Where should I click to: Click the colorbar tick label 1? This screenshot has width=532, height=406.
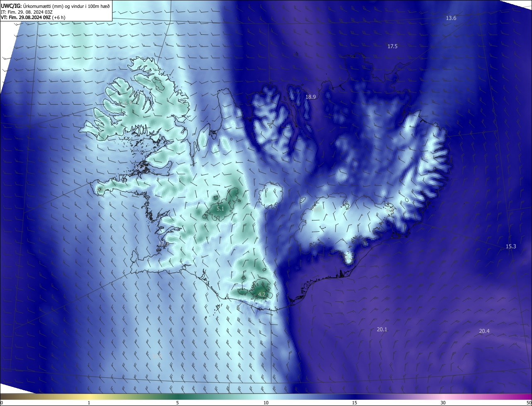coord(89,403)
